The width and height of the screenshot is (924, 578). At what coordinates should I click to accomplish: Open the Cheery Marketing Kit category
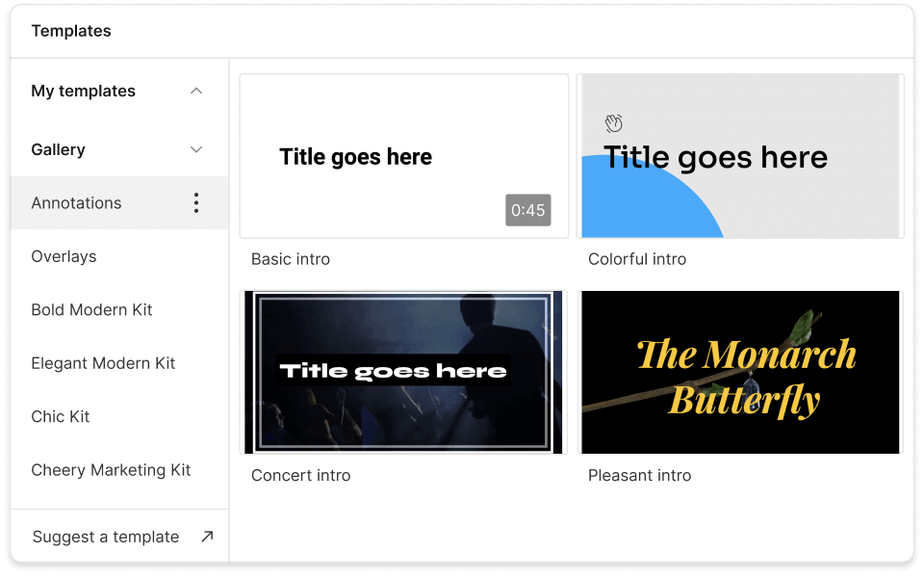tap(111, 469)
